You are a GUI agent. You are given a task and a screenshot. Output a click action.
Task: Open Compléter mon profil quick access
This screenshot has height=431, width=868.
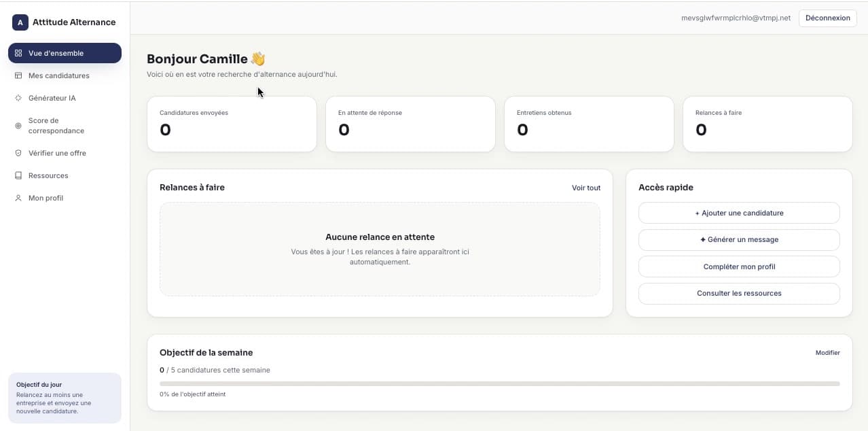(x=739, y=266)
